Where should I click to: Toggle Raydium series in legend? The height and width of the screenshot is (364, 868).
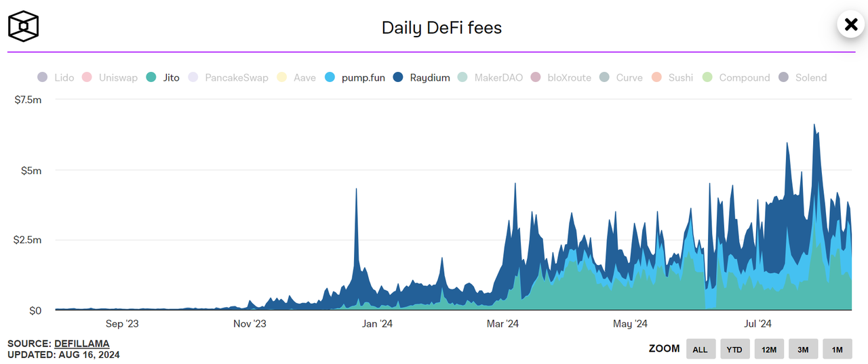pyautogui.click(x=421, y=77)
